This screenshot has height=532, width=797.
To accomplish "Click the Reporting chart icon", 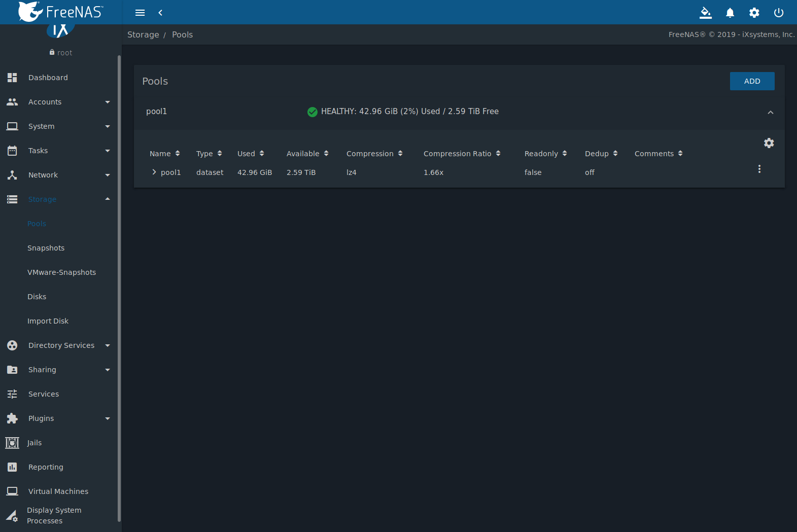I will tap(12, 467).
